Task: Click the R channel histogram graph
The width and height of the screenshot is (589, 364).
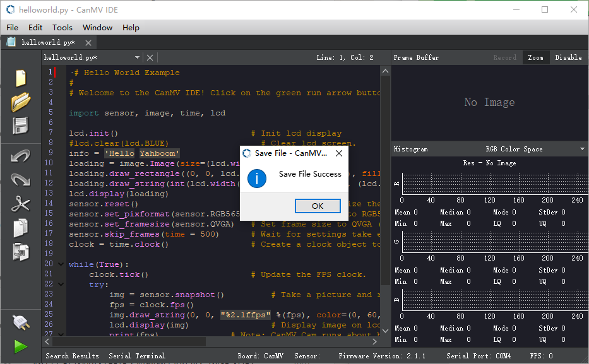Action: pos(495,183)
